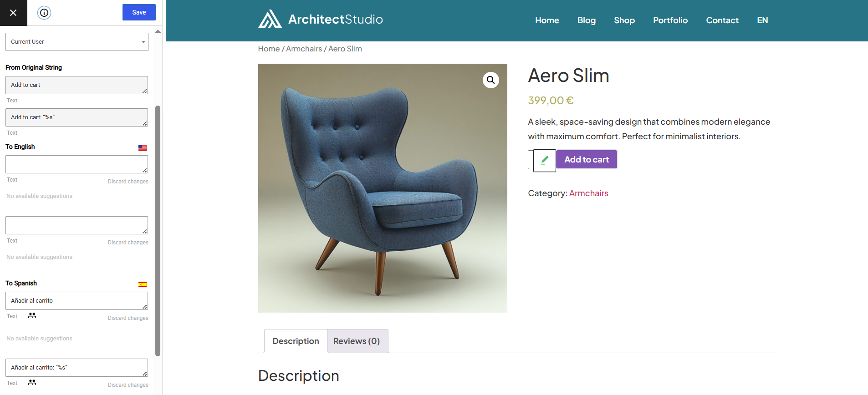
Task: Select the Description tab
Action: click(296, 341)
